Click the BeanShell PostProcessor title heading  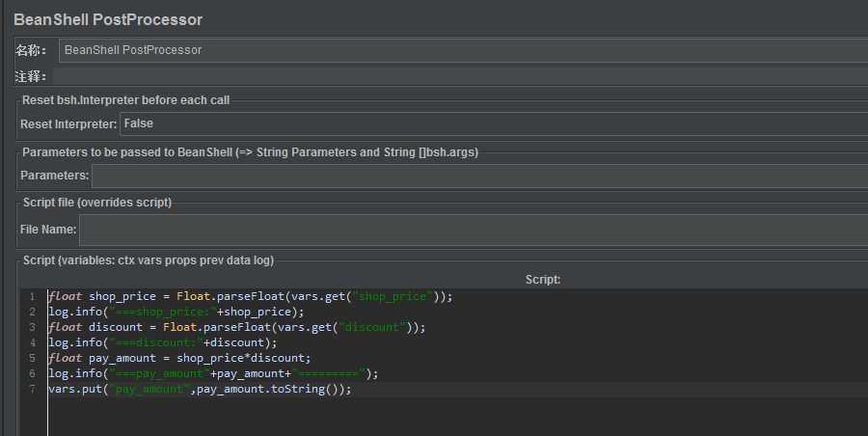coord(108,20)
